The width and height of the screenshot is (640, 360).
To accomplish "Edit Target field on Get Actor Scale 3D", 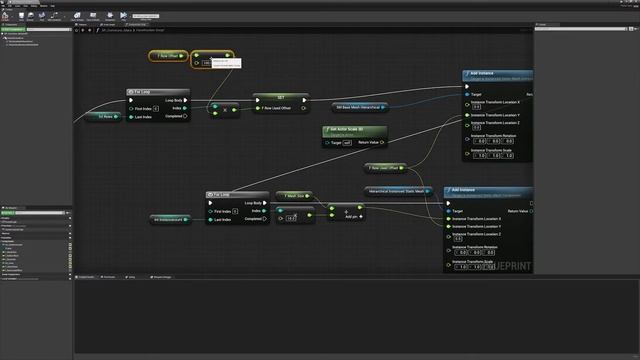I will click(347, 143).
